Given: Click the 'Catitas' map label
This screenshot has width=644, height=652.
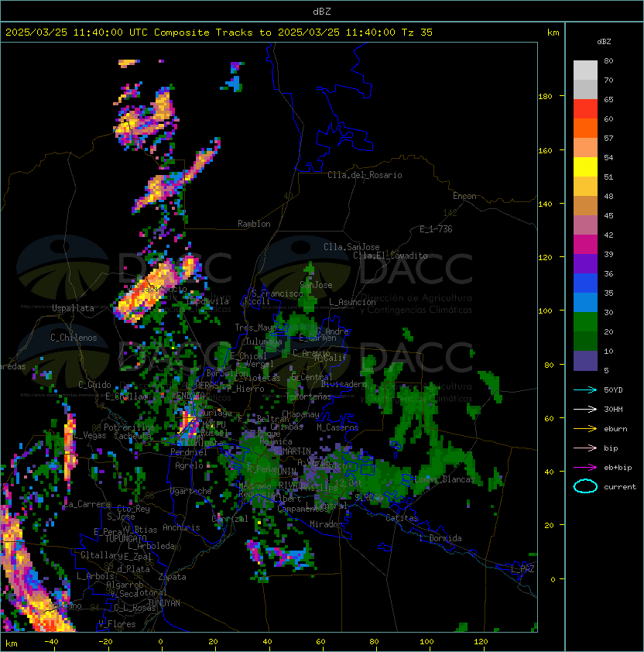Looking at the screenshot, I should pyautogui.click(x=402, y=519).
